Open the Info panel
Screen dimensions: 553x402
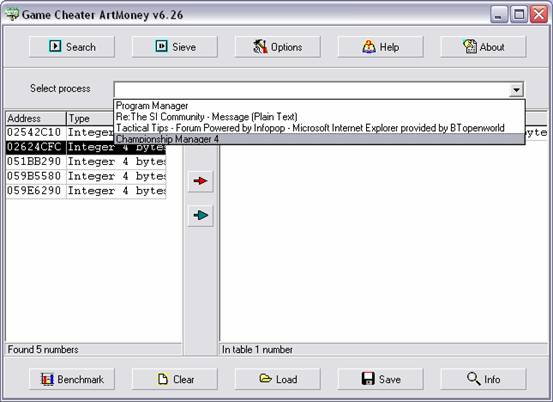[483, 379]
